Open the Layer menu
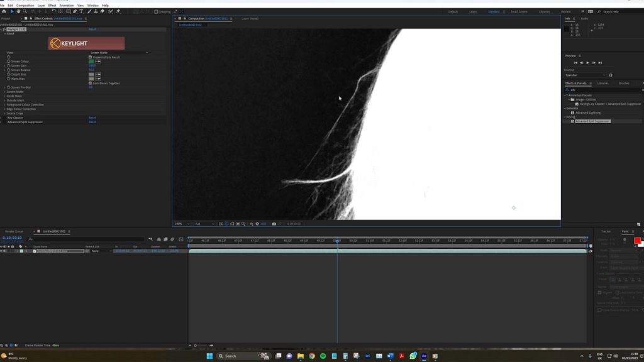Viewport: 644px width, 362px height. pyautogui.click(x=41, y=5)
